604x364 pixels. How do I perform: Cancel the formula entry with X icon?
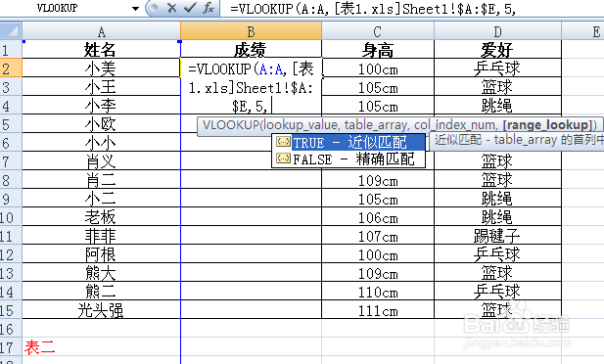(172, 8)
